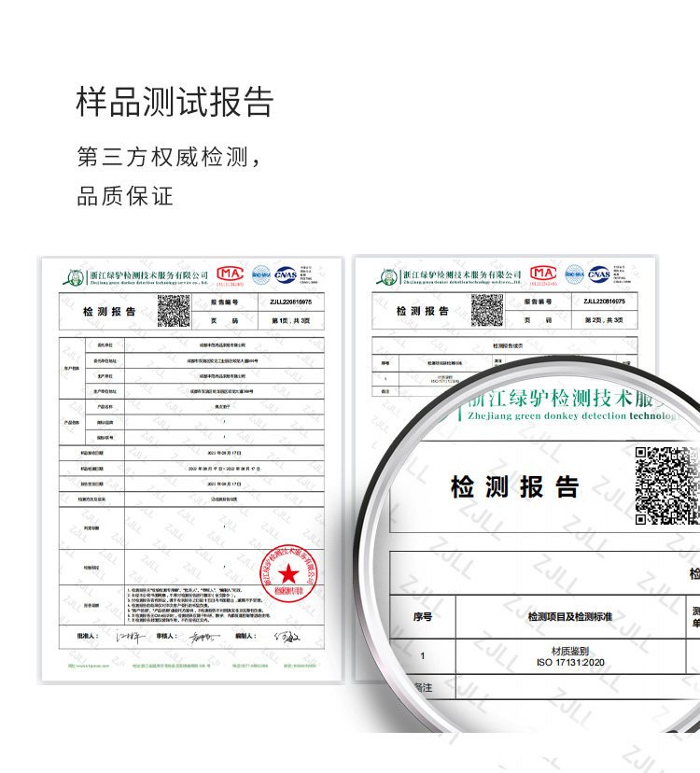Click the preparer's handwritten signature
This screenshot has width=700, height=773.
[x=287, y=637]
